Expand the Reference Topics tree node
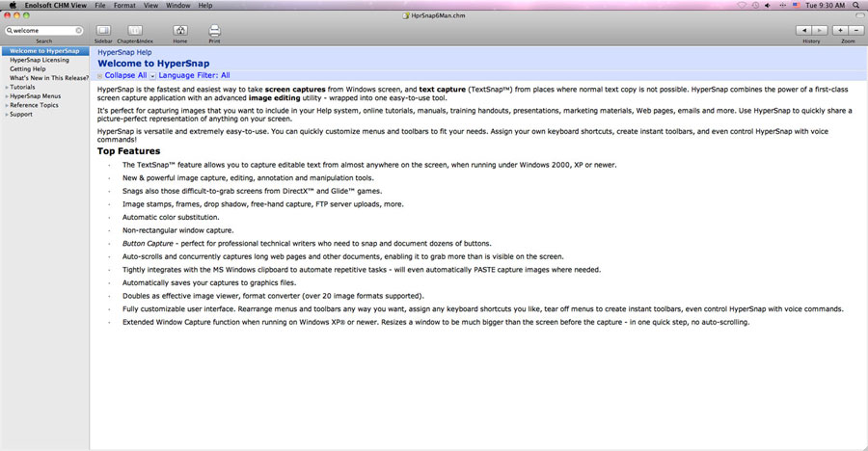 coord(7,105)
